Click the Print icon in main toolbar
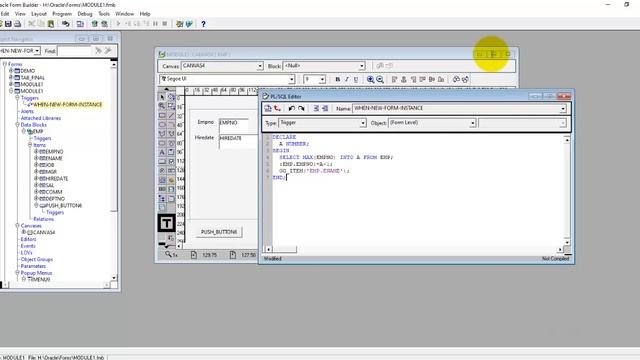 18,24
